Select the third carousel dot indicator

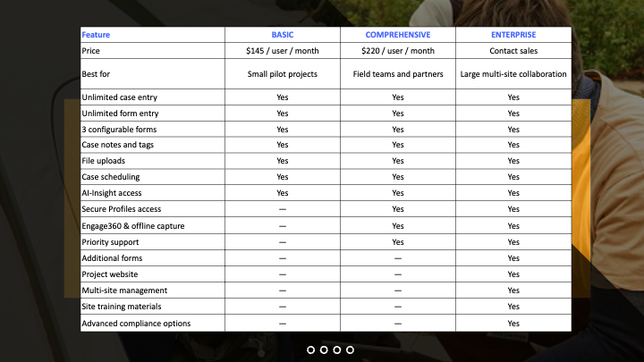(x=337, y=349)
